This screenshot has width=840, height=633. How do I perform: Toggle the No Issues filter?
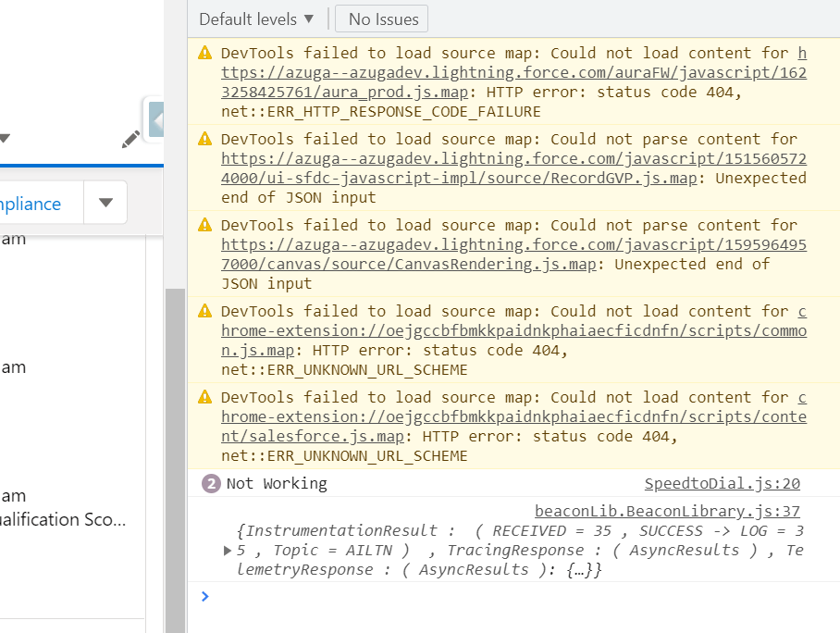[x=380, y=18]
